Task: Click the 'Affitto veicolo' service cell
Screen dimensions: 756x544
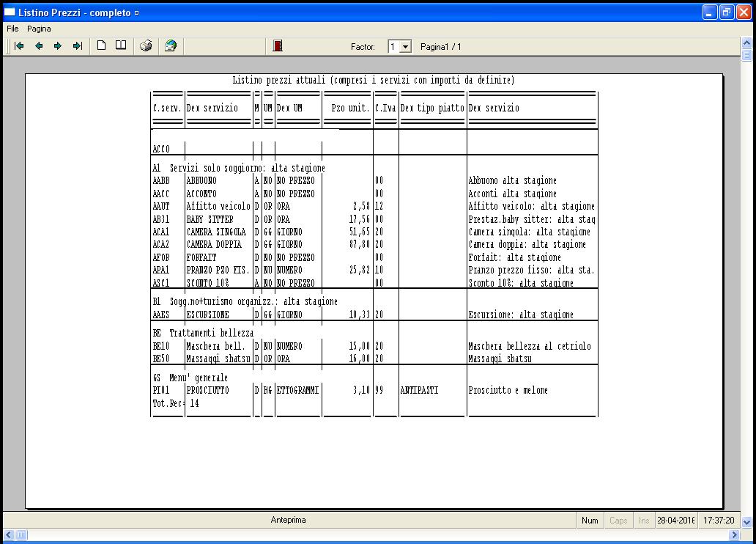Action: [218, 207]
